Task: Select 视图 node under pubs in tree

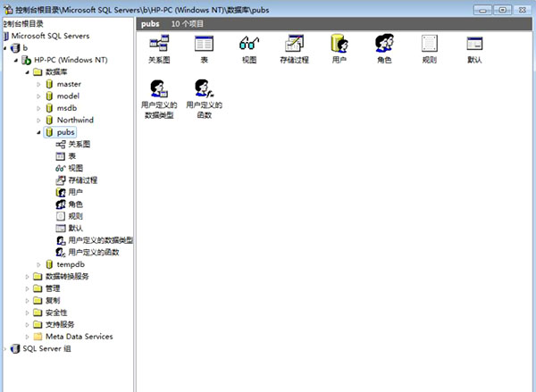Action: click(x=76, y=168)
